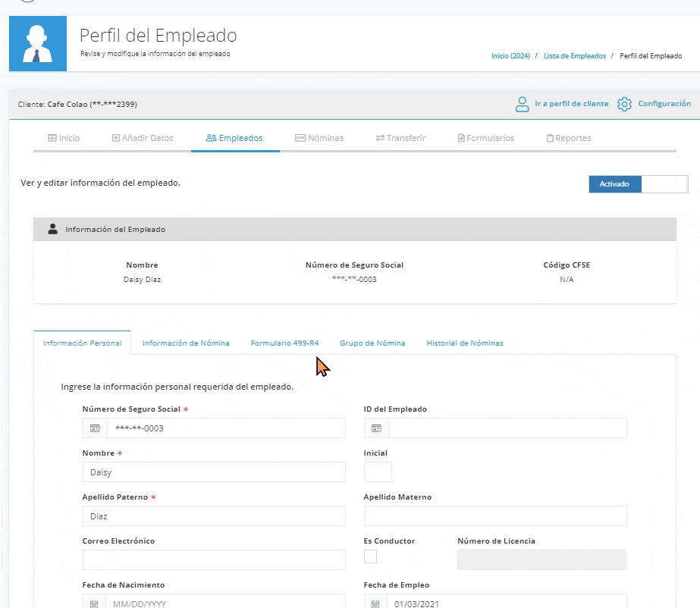
Task: Click the Ir a perfil de cliente link
Action: coord(571,104)
